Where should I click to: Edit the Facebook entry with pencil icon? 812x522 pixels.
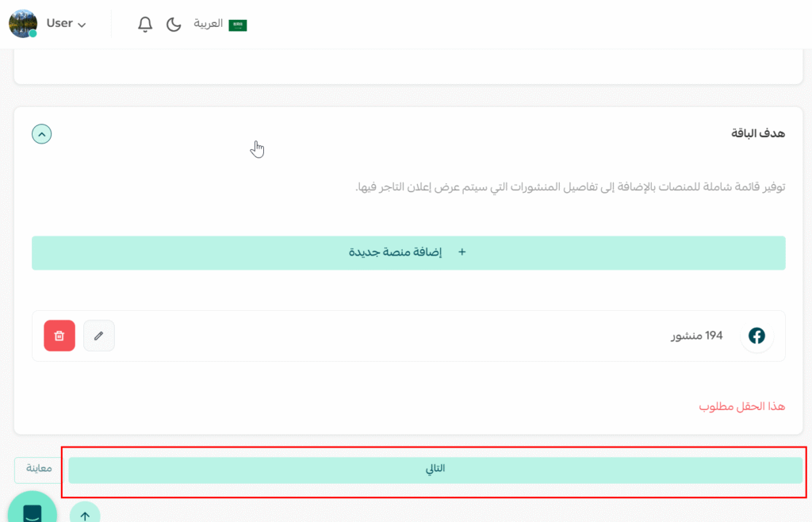point(99,336)
